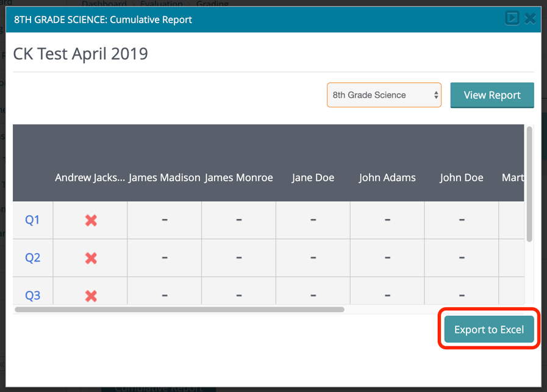Select the Q3 question link
This screenshot has height=392, width=547.
pos(32,296)
